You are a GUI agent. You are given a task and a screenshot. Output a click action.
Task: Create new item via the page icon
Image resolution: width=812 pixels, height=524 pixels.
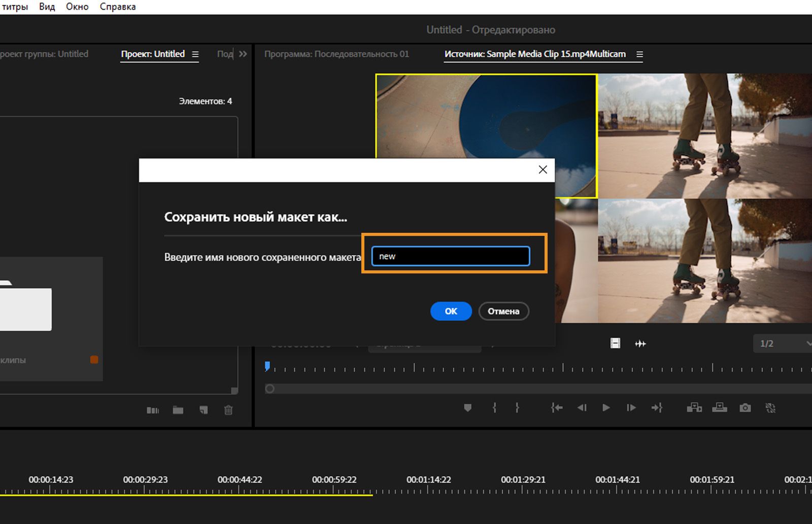pos(204,410)
